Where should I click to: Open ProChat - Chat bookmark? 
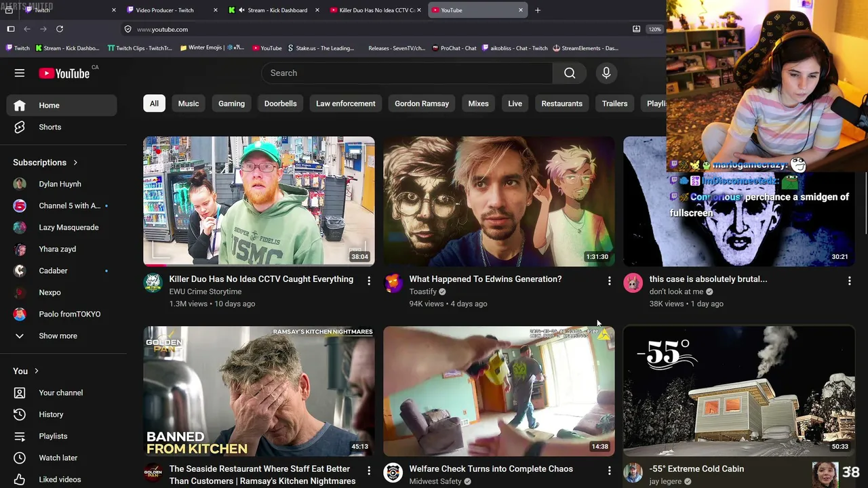pos(454,48)
